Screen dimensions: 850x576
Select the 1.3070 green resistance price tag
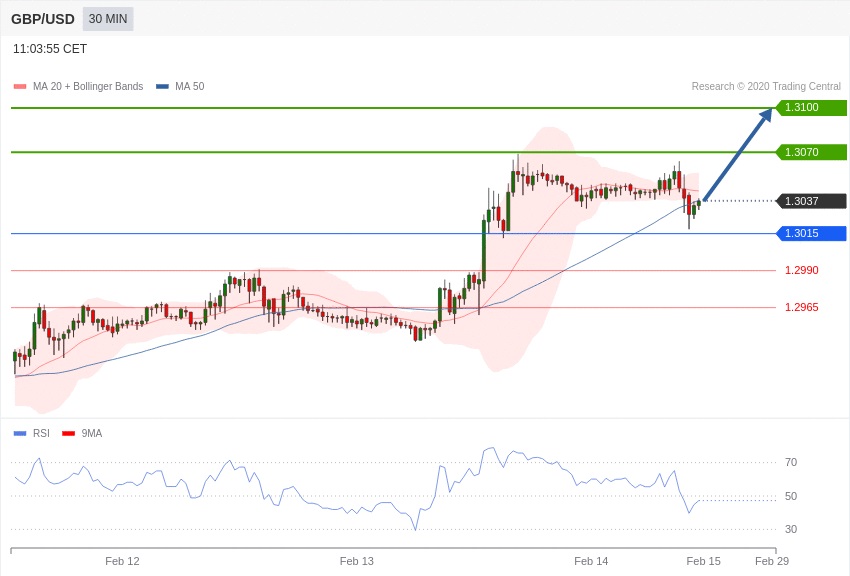[x=811, y=152]
